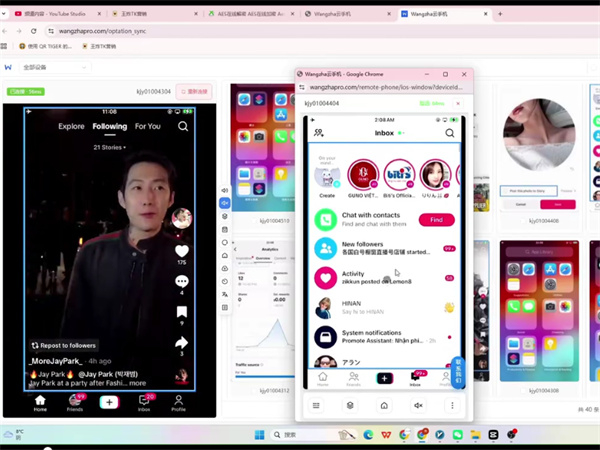Open the Activity row in Inbox
The image size is (600, 450).
[385, 278]
